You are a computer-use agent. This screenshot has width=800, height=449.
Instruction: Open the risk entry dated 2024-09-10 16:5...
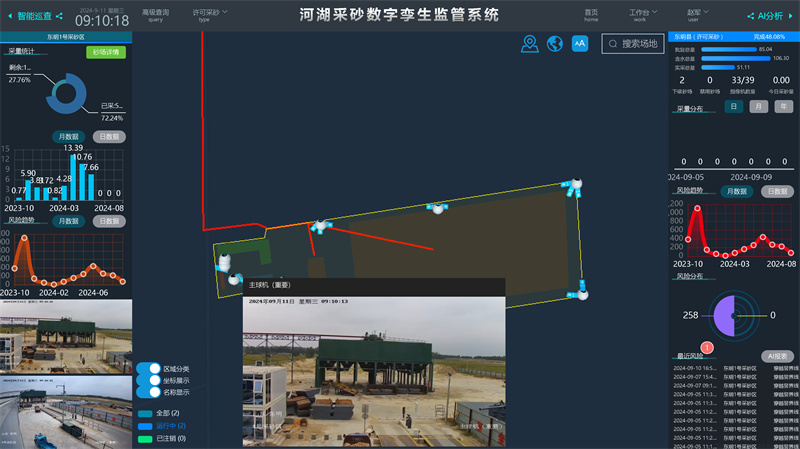pos(736,368)
